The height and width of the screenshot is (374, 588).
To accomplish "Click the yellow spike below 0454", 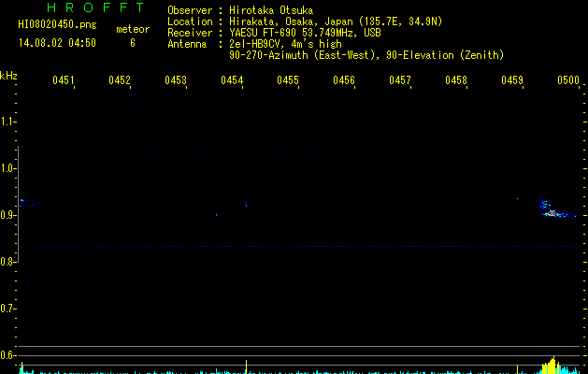I will pos(246,367).
